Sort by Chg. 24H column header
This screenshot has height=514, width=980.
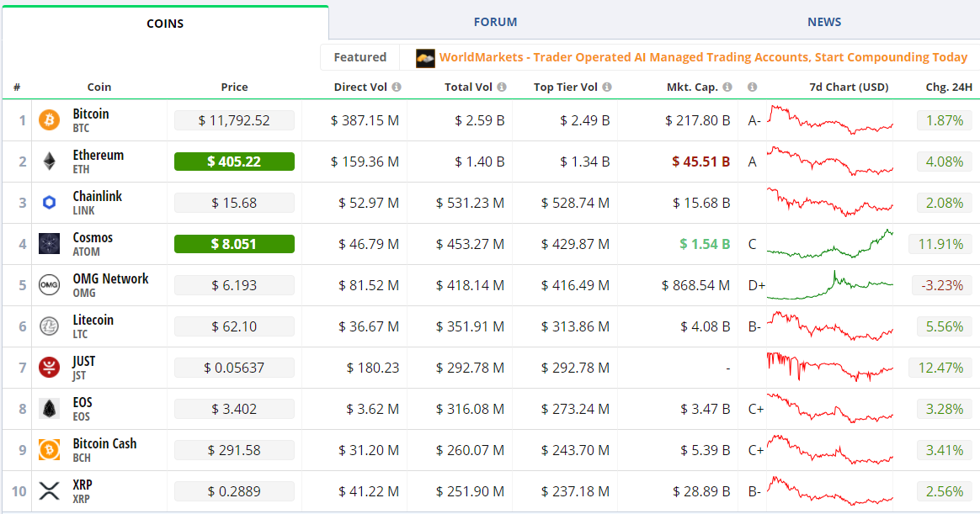pyautogui.click(x=949, y=87)
